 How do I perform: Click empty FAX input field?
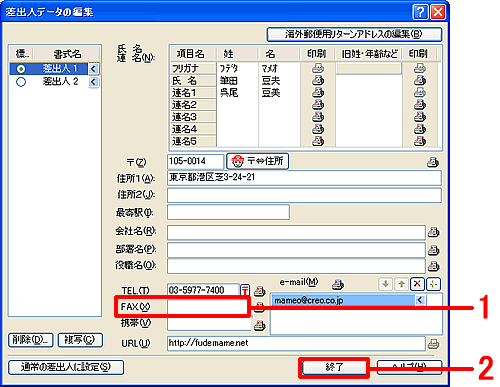pyautogui.click(x=208, y=306)
